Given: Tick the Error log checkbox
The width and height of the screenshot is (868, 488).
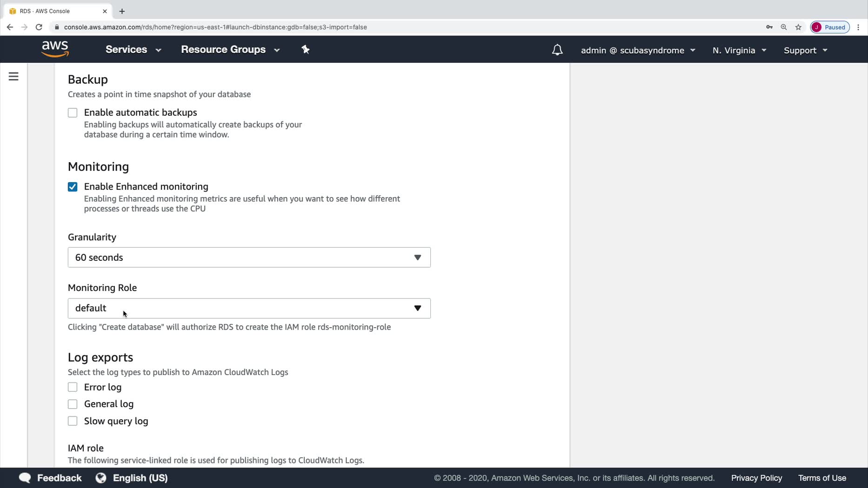Looking at the screenshot, I should click(73, 387).
